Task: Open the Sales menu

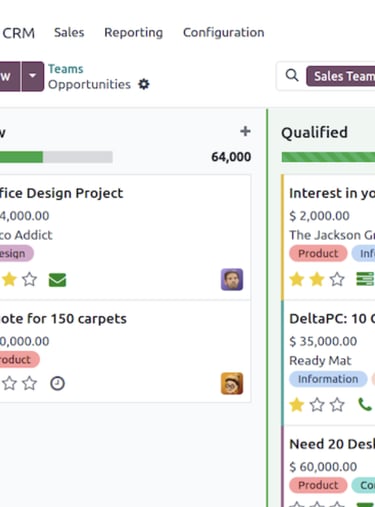Action: coord(69,32)
